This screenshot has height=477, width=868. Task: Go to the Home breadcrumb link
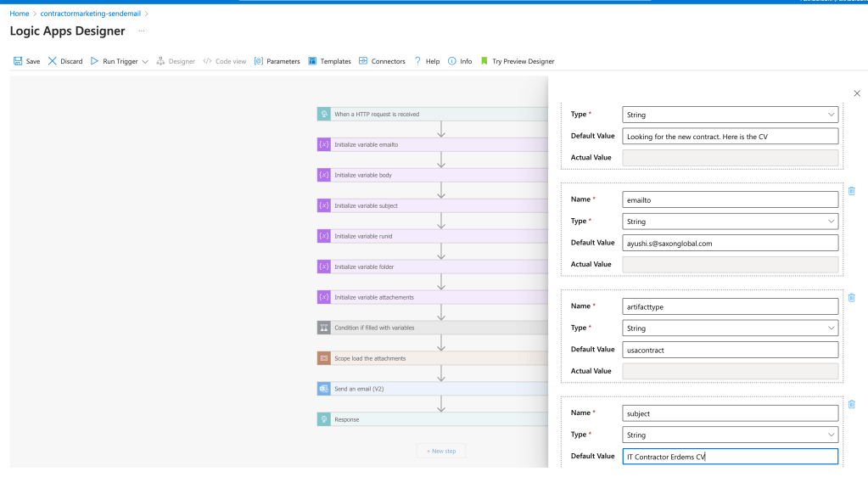20,14
